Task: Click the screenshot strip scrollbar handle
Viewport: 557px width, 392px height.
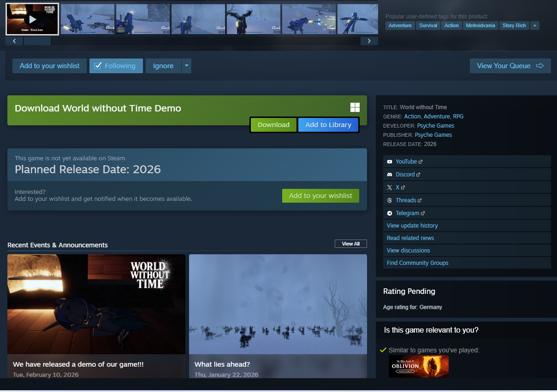Action: point(37,41)
